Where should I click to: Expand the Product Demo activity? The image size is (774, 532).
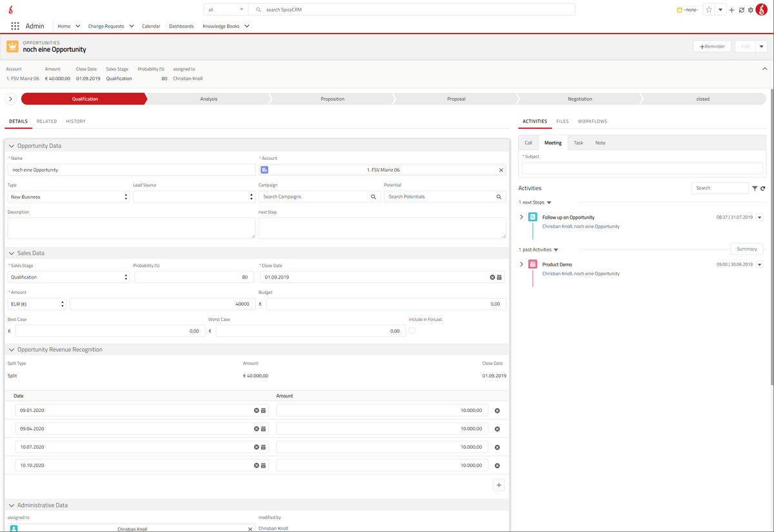[522, 264]
